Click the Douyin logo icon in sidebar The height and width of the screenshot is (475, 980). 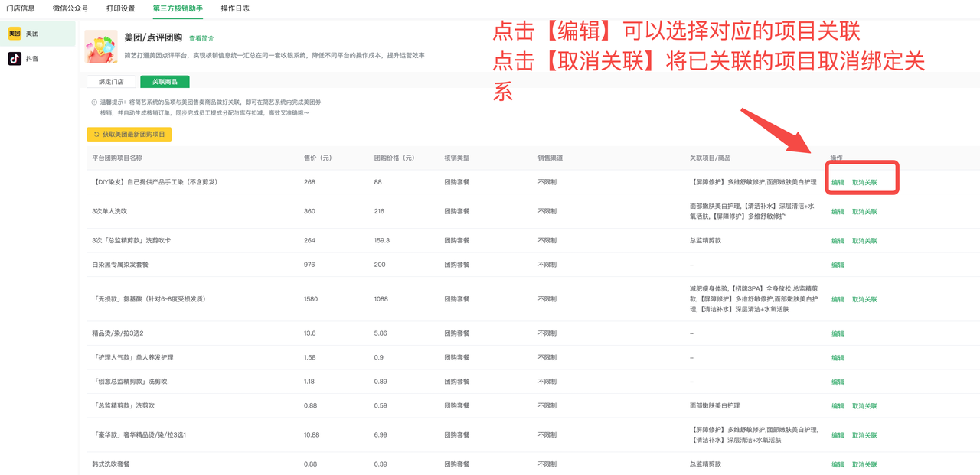(15, 59)
